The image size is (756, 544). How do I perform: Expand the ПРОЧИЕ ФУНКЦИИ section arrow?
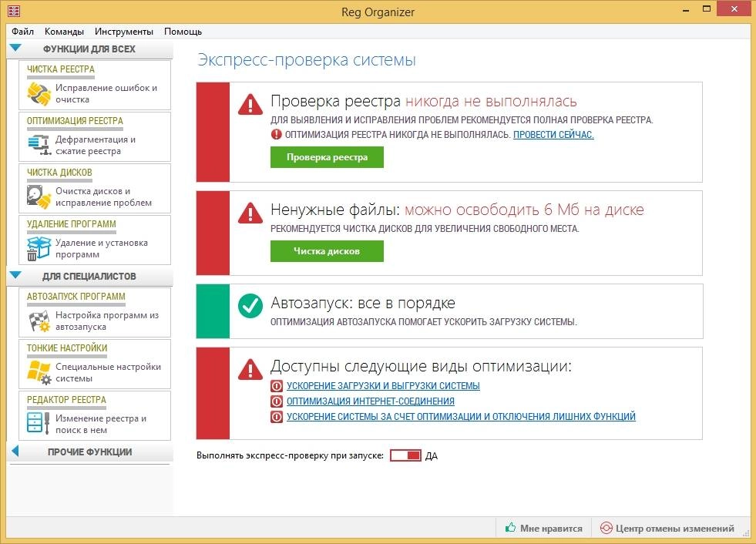coord(15,451)
